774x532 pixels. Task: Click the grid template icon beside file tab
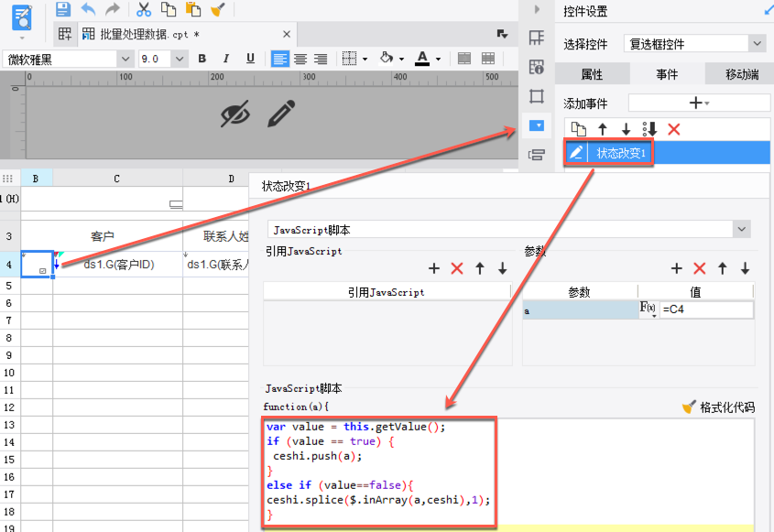click(x=65, y=34)
